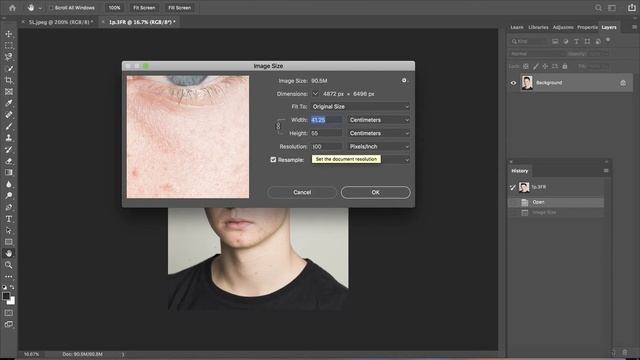Open the blending mode Normal dropdown

pyautogui.click(x=537, y=54)
